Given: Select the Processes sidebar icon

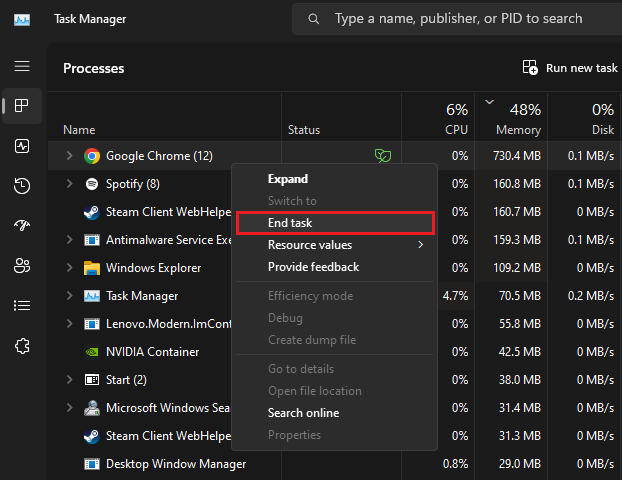Looking at the screenshot, I should pos(22,105).
